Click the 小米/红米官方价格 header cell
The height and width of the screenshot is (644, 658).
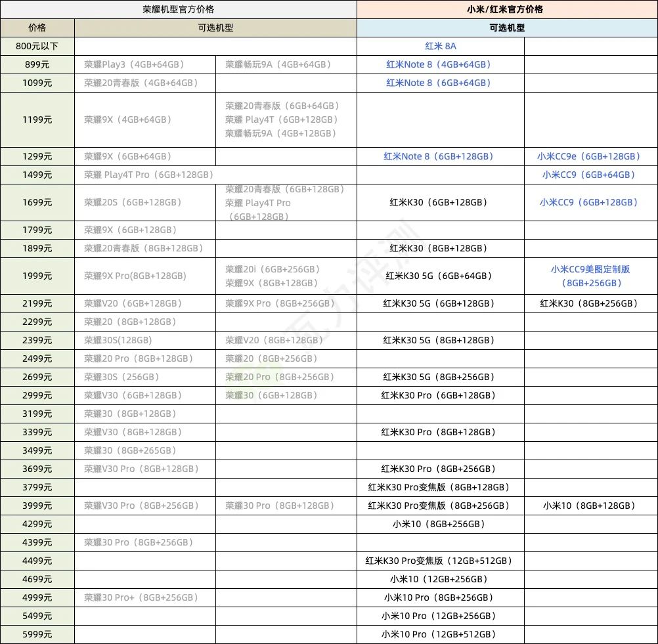click(x=507, y=9)
